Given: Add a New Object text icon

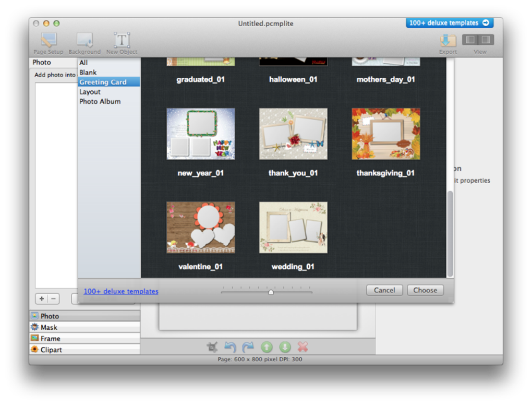Looking at the screenshot, I should pyautogui.click(x=122, y=43).
